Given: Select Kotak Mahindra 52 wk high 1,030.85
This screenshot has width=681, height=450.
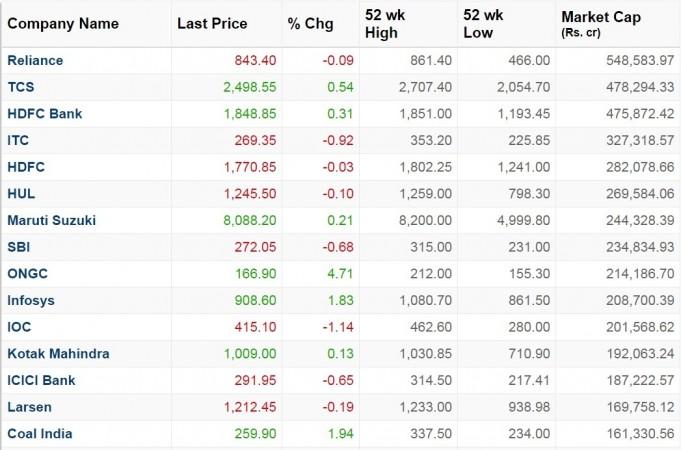Looking at the screenshot, I should tap(425, 354).
